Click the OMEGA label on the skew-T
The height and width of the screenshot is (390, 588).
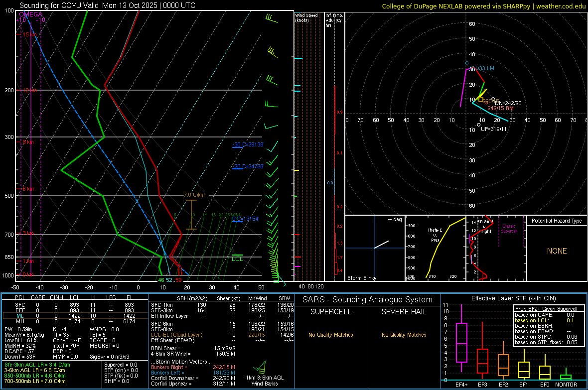(x=31, y=14)
